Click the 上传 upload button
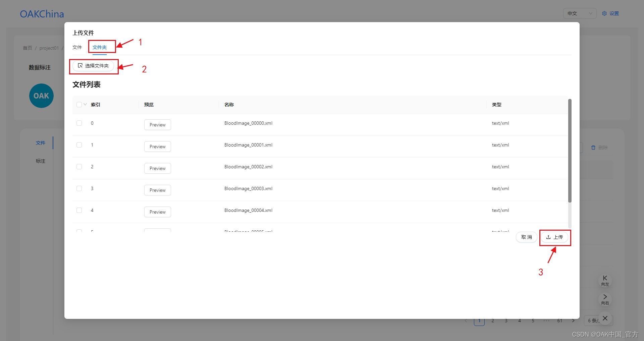 click(554, 237)
